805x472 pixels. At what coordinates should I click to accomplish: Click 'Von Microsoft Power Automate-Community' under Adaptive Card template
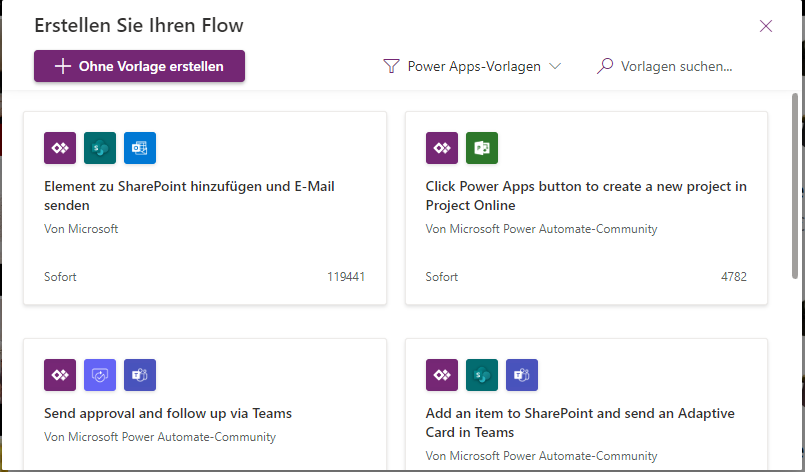(541, 456)
